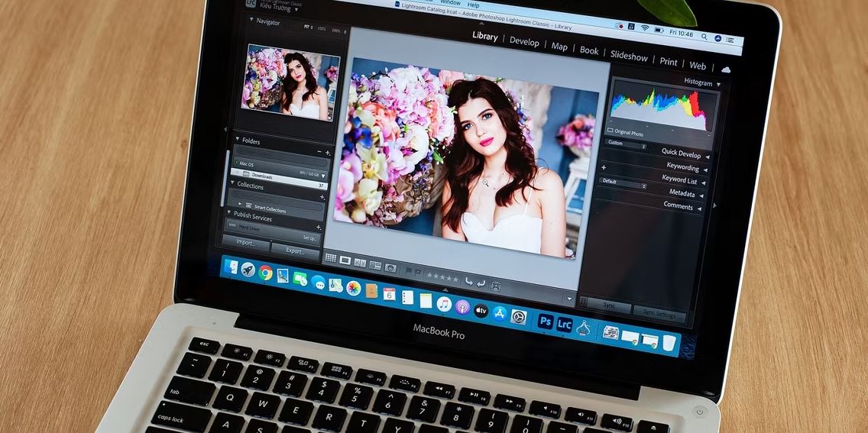Select Navigator FIT zoom level

pyautogui.click(x=306, y=27)
